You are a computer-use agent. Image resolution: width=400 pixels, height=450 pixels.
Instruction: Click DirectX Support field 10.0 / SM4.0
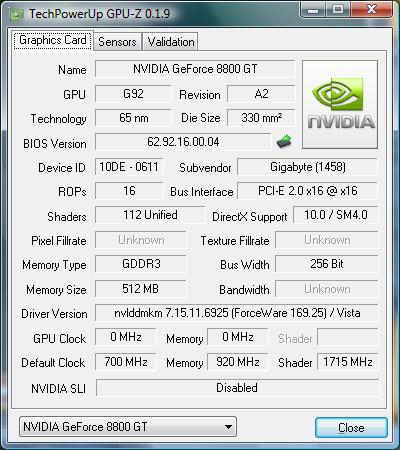point(336,215)
